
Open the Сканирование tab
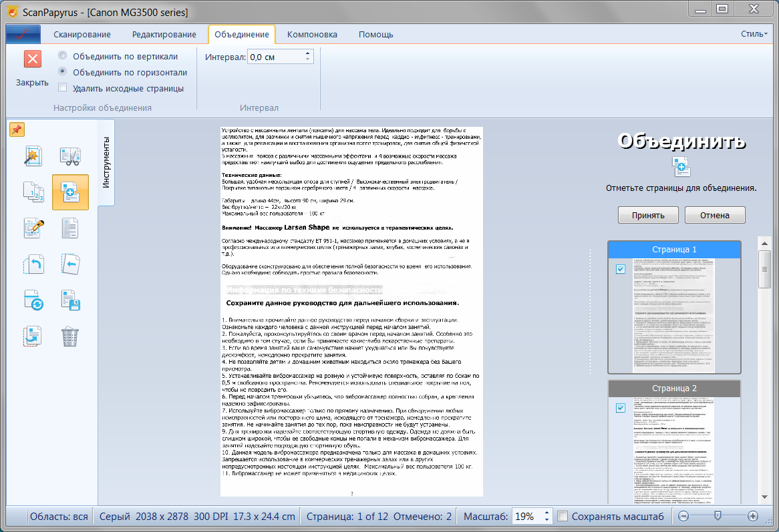[x=82, y=34]
